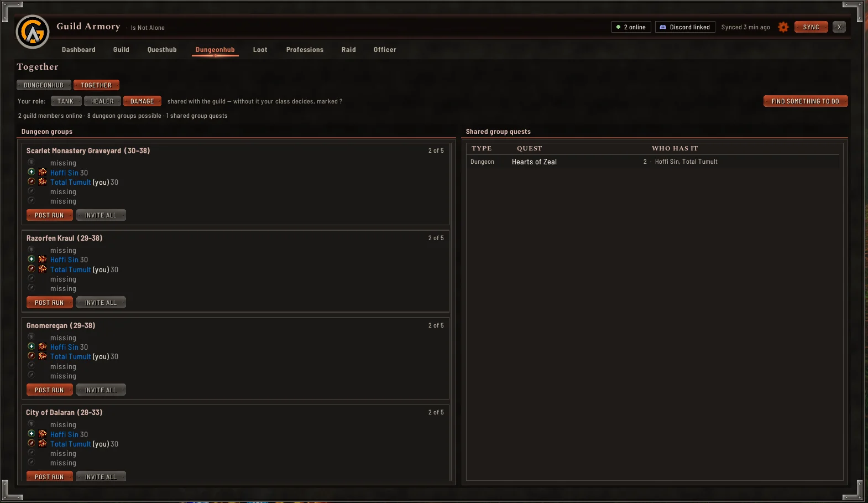Click the TYPE column header
The image size is (868, 503).
click(x=482, y=148)
